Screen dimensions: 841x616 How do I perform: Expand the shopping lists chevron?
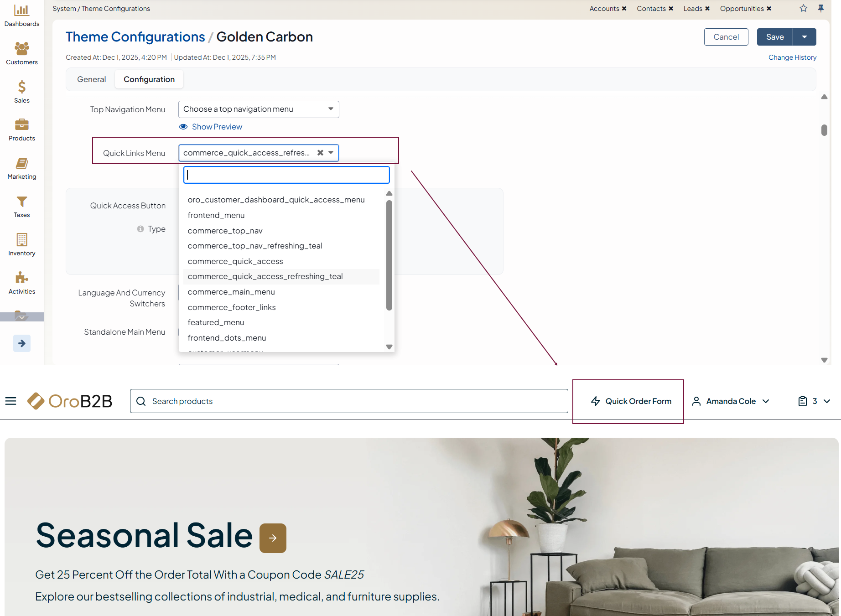pos(827,401)
